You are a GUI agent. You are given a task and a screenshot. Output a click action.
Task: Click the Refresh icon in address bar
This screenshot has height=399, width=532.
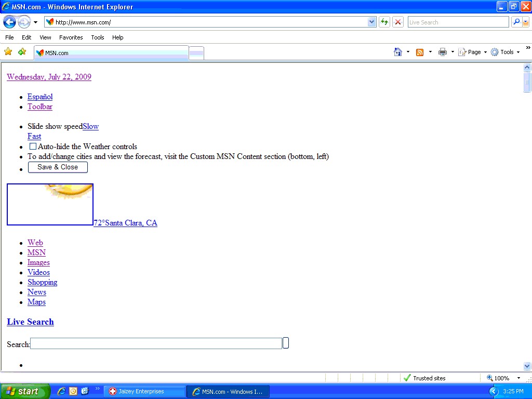point(385,22)
